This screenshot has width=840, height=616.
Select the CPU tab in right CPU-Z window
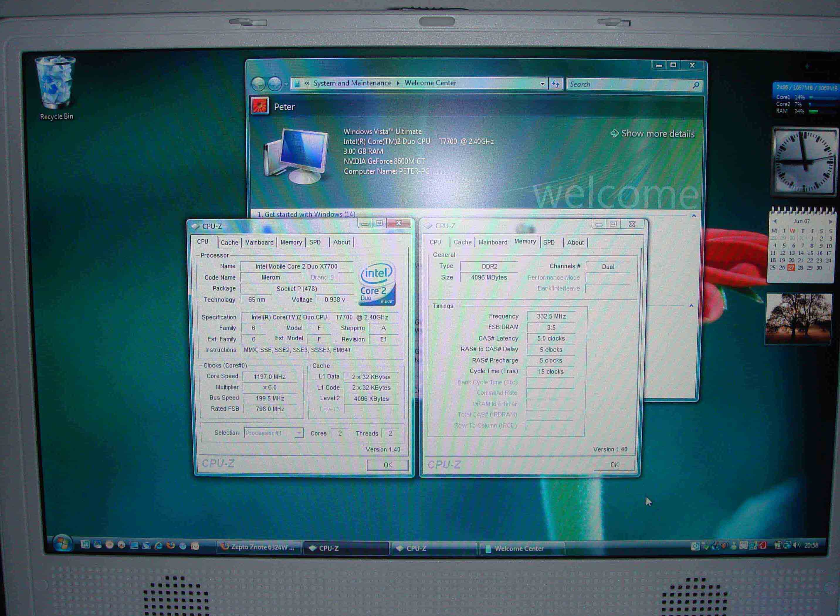pyautogui.click(x=435, y=242)
